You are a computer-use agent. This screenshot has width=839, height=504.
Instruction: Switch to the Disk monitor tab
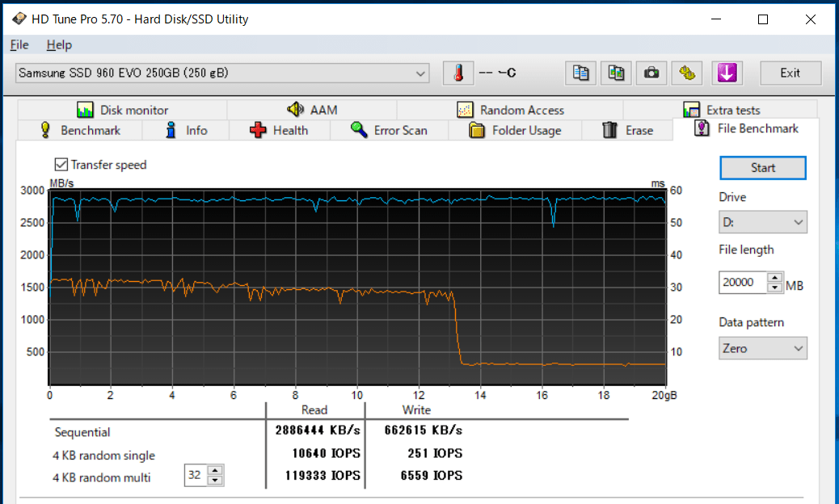[123, 110]
